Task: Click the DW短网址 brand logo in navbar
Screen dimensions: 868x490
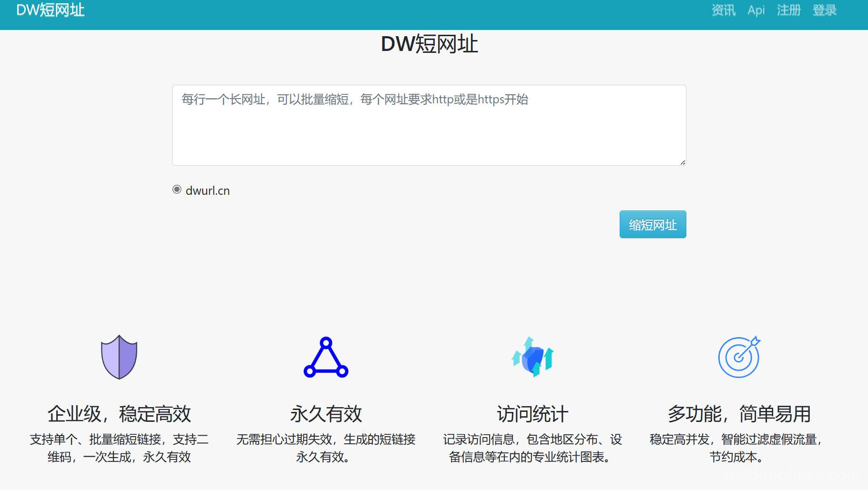Action: pyautogui.click(x=51, y=10)
